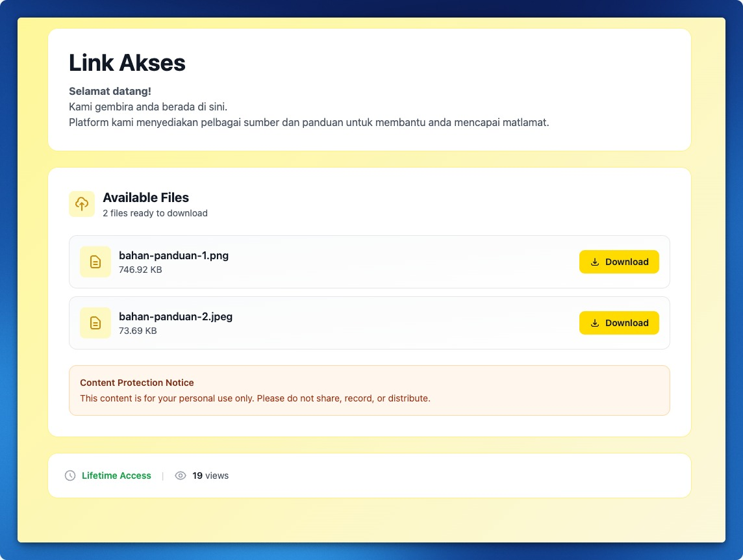This screenshot has width=743, height=560.
Task: Click the Content Protection Notice heading
Action: 137,383
